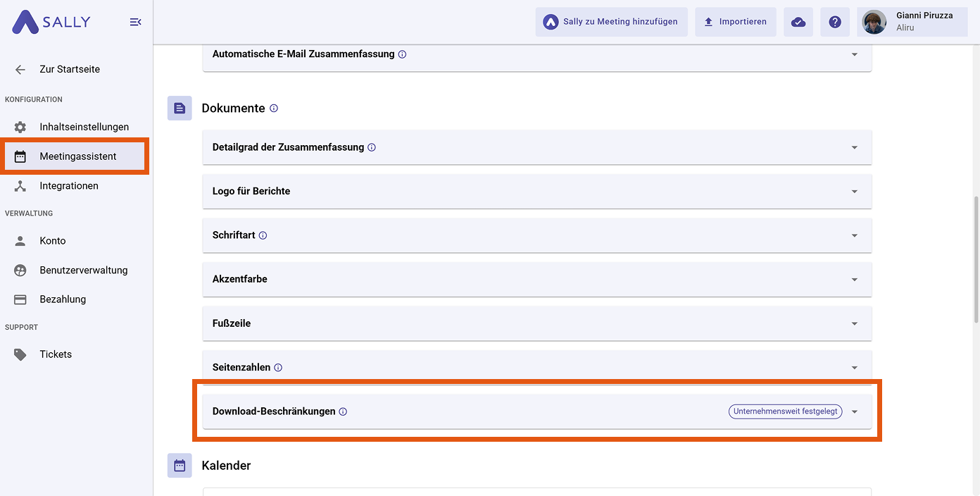
Task: Click info icon beside Detailgrad der Zusammenfassung
Action: pyautogui.click(x=372, y=148)
